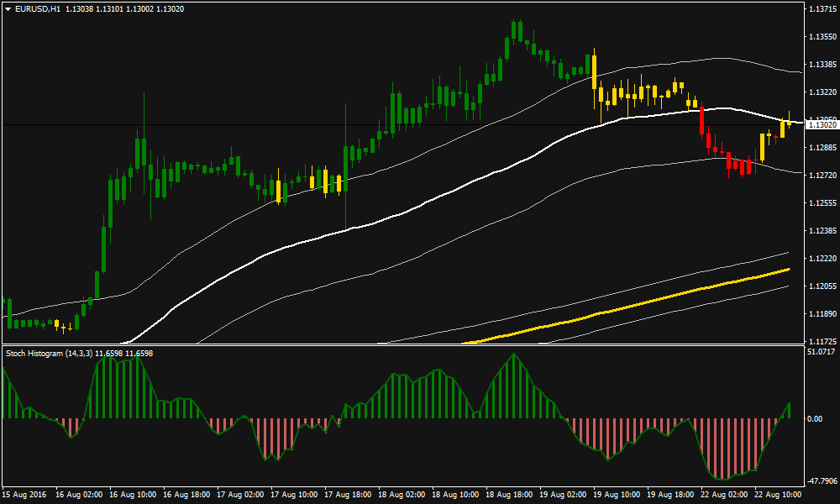Image resolution: width=840 pixels, height=504 pixels.
Task: Click the 1.12220 price scale label
Action: [821, 259]
